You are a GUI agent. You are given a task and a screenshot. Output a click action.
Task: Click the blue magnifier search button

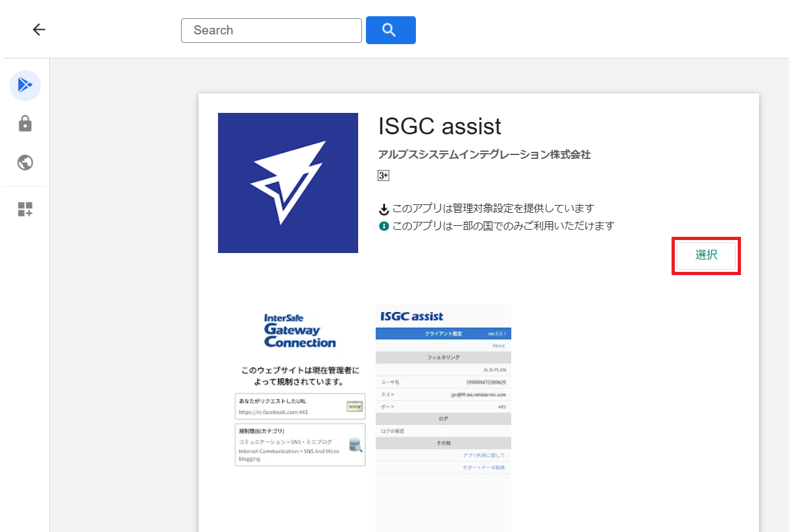click(x=391, y=30)
